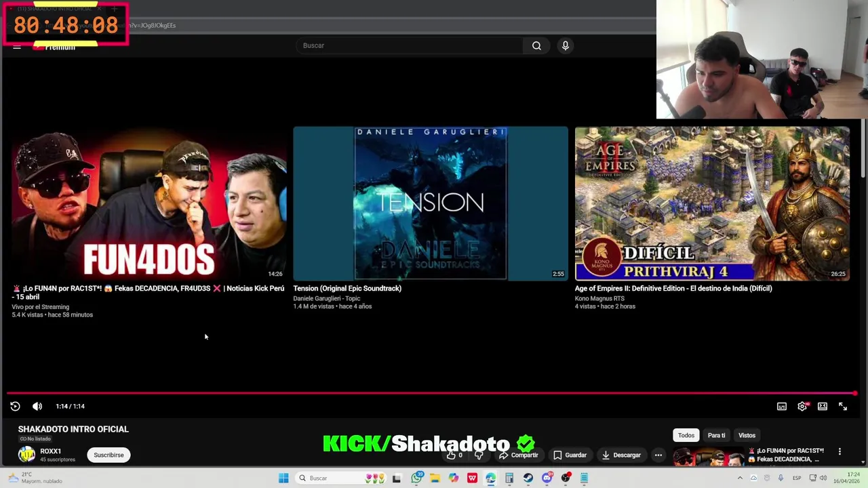Open Calculator from the taskbar
The image size is (868, 488).
click(x=509, y=478)
